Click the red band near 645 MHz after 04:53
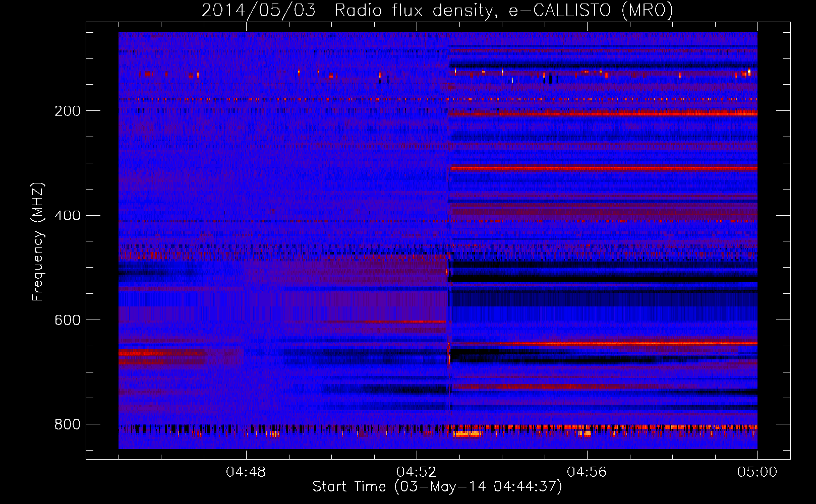Screen dimensions: 816x504 pos(604,343)
